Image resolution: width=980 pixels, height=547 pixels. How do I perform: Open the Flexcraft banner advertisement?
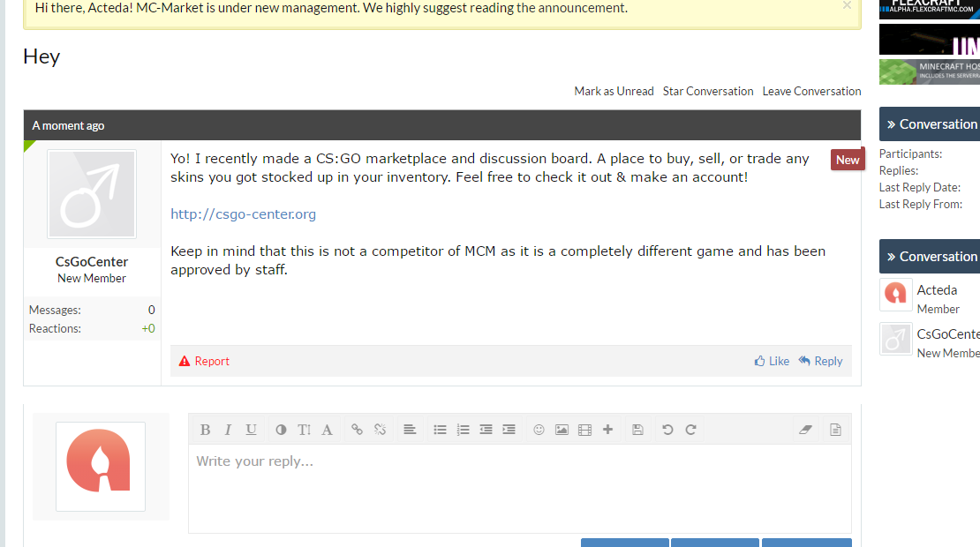930,9
